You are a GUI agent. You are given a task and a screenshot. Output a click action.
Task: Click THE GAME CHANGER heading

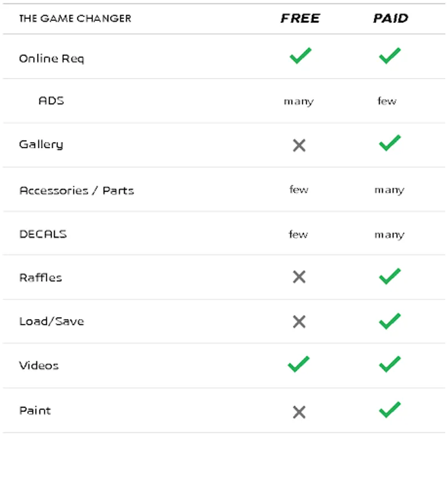75,18
